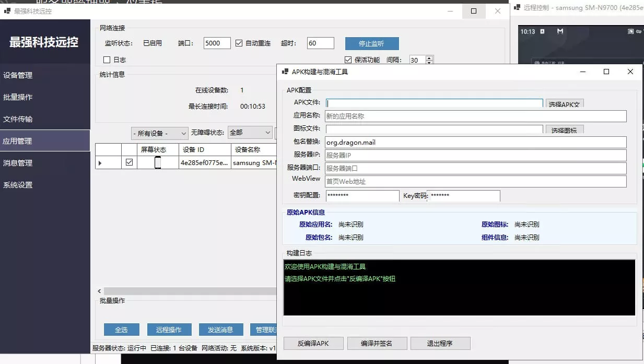This screenshot has width=644, height=364.
Task: Click the 最长连接时间 value 00:10:53
Action: tap(253, 106)
